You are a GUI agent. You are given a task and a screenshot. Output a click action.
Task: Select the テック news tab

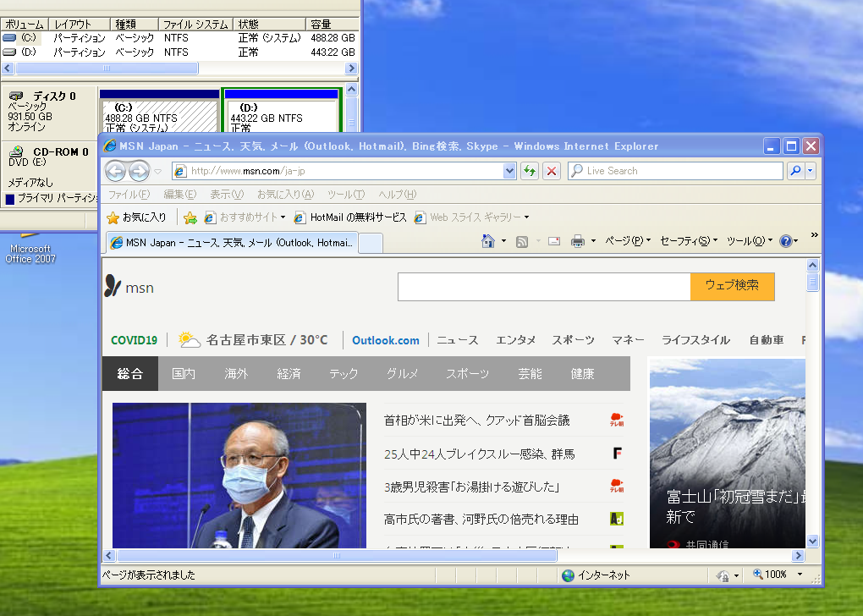(x=344, y=374)
